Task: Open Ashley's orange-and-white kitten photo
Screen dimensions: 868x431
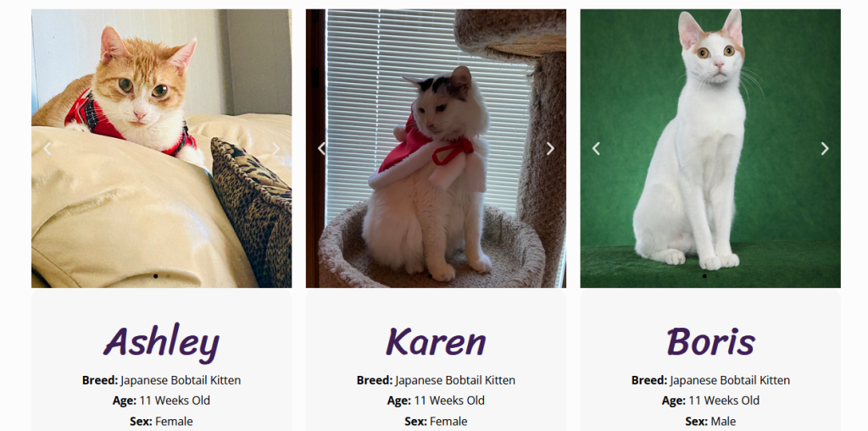Action: (x=162, y=148)
